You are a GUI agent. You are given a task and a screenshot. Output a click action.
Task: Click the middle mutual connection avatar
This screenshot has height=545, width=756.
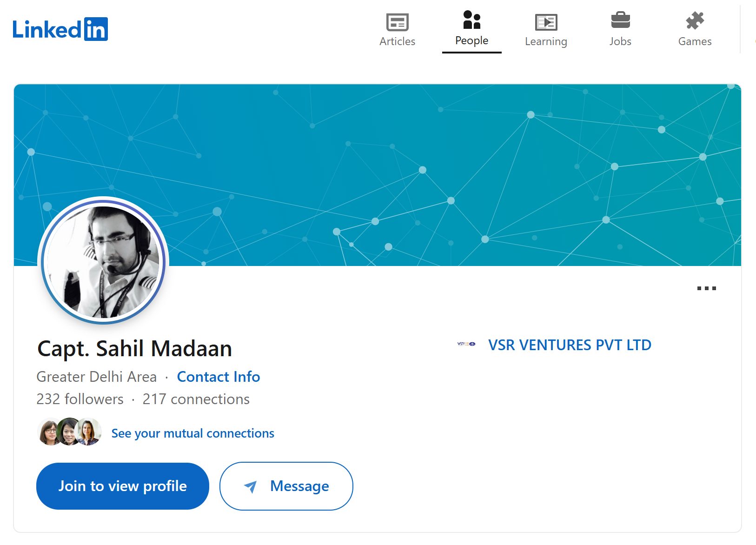[x=68, y=432]
